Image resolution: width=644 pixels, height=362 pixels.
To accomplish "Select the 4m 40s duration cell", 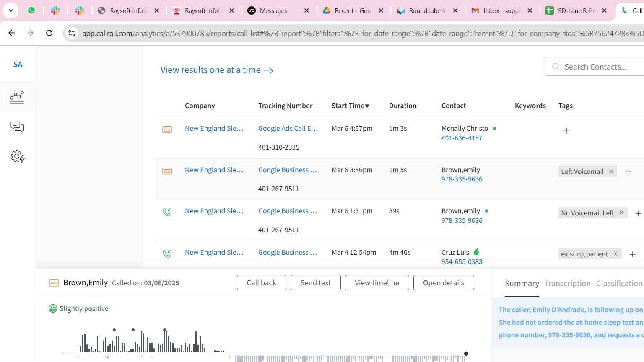I will point(400,252).
